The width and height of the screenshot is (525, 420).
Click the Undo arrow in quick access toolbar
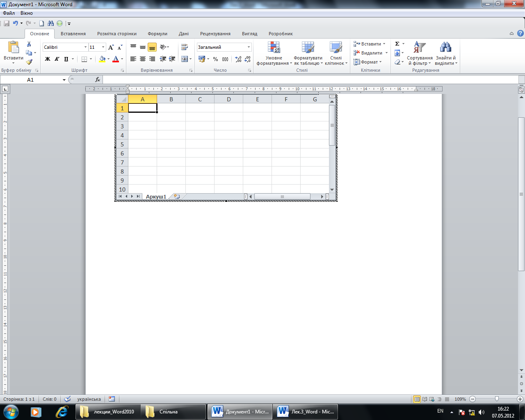pos(16,23)
